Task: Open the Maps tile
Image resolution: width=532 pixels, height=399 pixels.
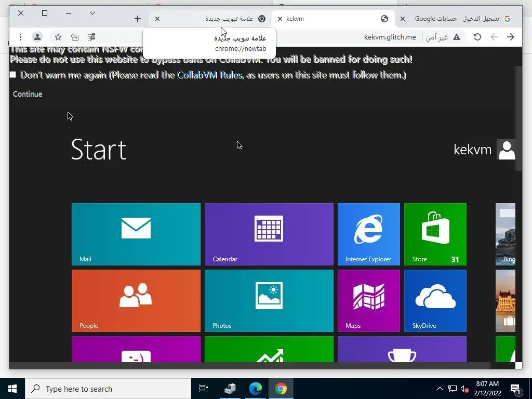Action: coord(369,301)
